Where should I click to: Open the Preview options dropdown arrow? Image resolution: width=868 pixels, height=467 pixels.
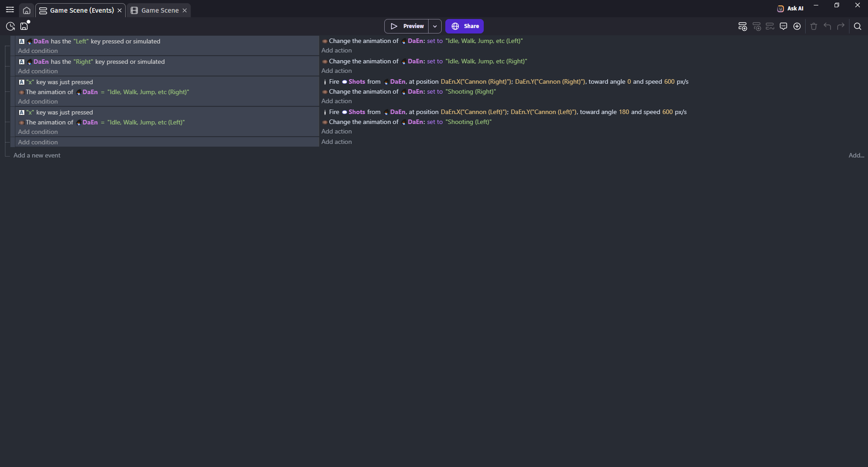pyautogui.click(x=434, y=26)
